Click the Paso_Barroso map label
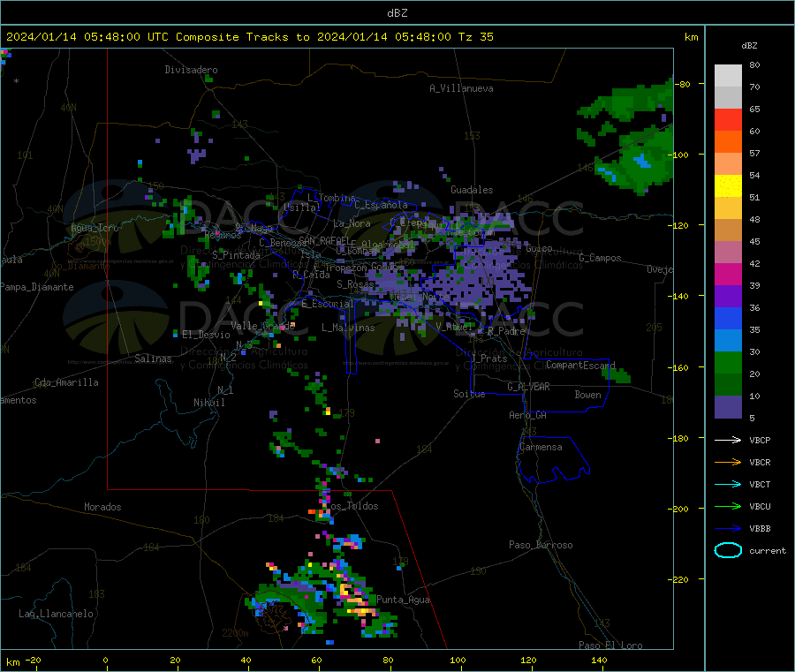The height and width of the screenshot is (672, 795). (x=541, y=545)
